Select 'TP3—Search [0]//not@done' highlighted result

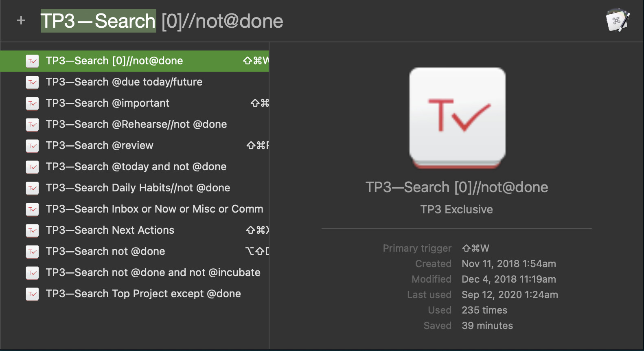click(x=134, y=61)
